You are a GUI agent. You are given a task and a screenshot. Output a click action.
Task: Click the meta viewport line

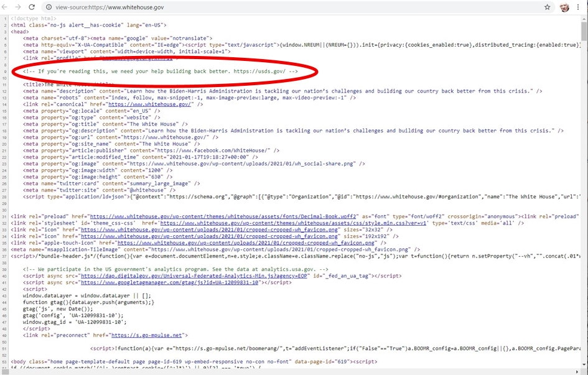[127, 52]
